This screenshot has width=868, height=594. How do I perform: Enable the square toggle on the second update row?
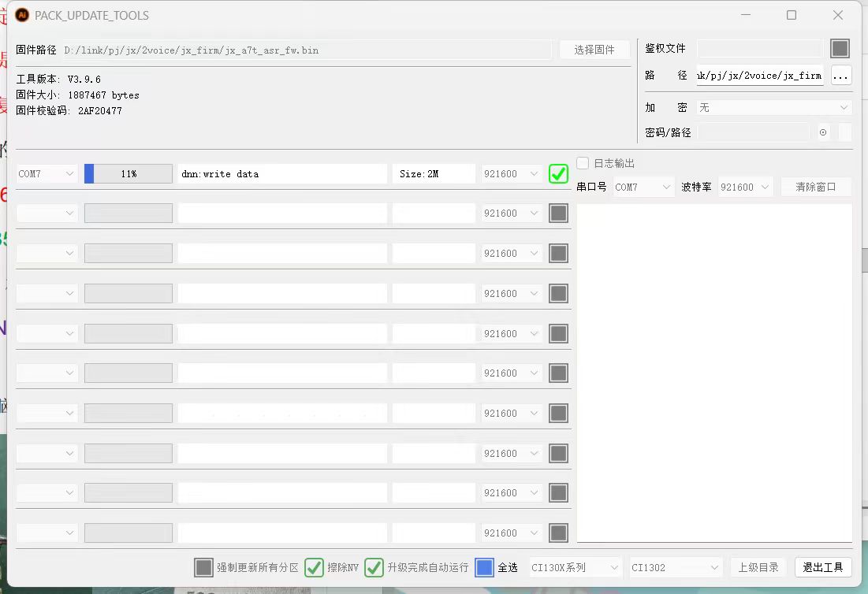558,213
